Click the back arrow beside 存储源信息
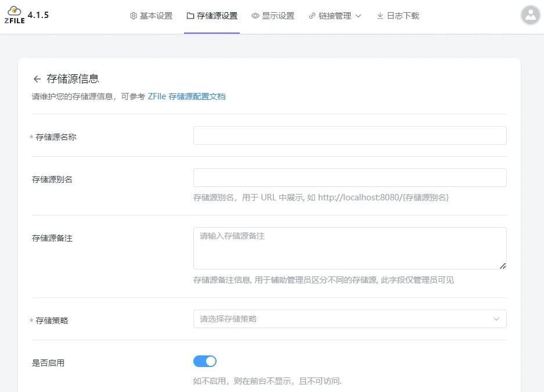The width and height of the screenshot is (544, 392). [x=36, y=78]
